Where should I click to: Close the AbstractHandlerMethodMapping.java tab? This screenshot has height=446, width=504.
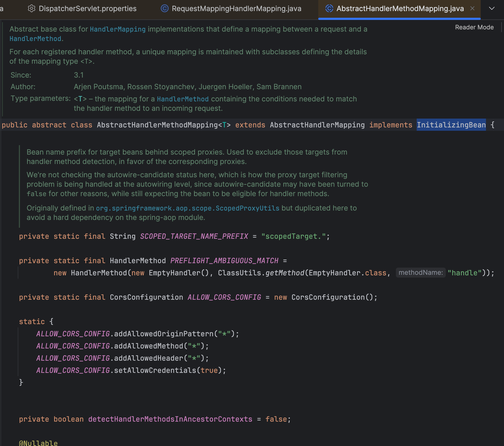click(x=472, y=9)
